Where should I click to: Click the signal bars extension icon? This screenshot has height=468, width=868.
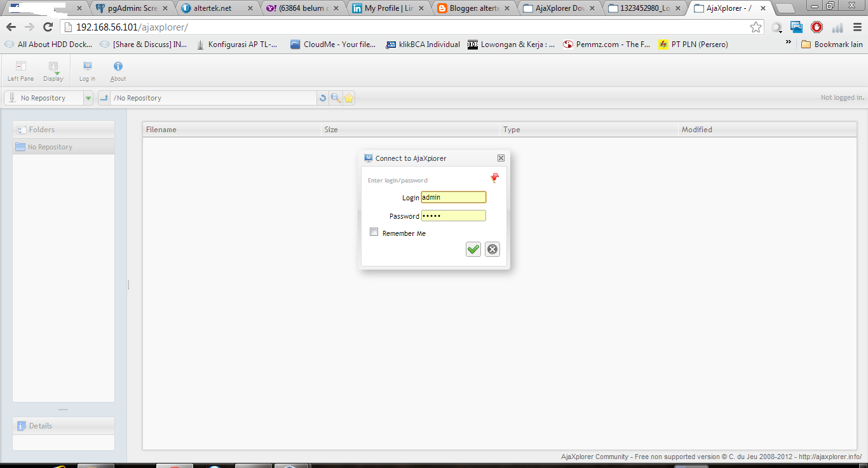837,27
